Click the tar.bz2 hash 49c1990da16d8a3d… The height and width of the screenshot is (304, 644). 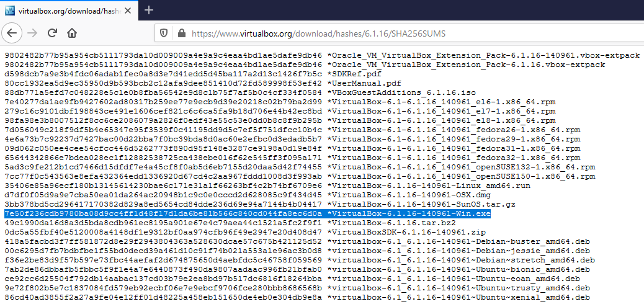click(163, 223)
